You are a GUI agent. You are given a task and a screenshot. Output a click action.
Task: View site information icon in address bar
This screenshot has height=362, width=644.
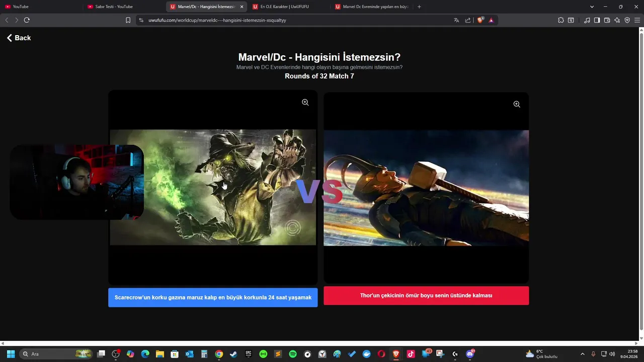tap(141, 20)
